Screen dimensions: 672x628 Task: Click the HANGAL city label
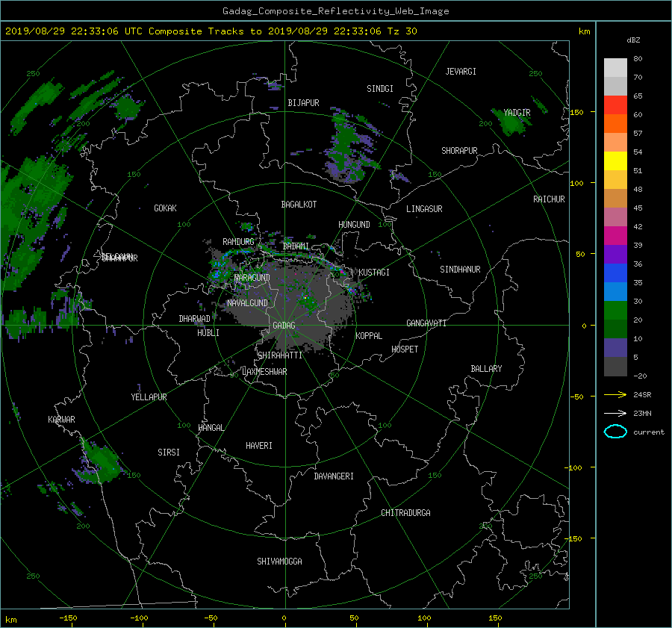(x=211, y=428)
